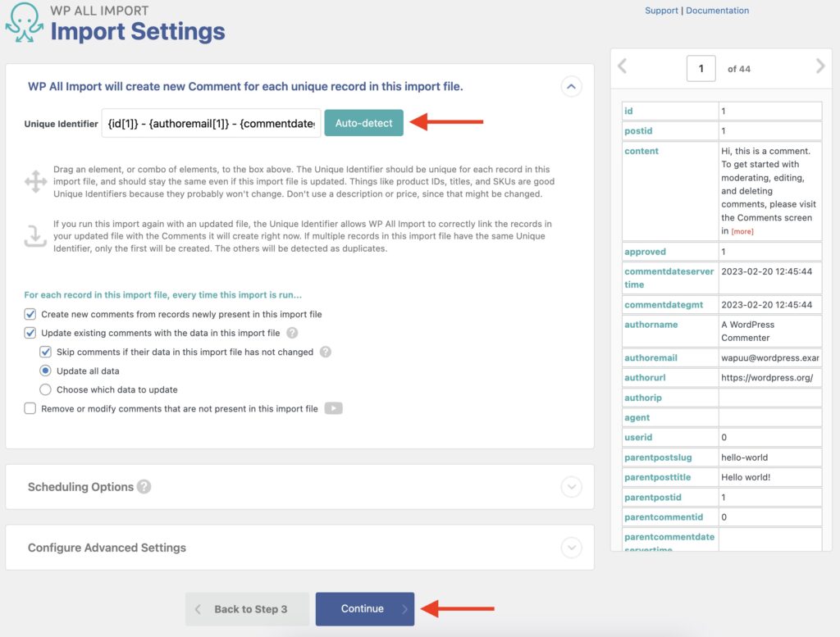This screenshot has height=637, width=840.
Task: Select the Choose which data to update option
Action: [47, 389]
